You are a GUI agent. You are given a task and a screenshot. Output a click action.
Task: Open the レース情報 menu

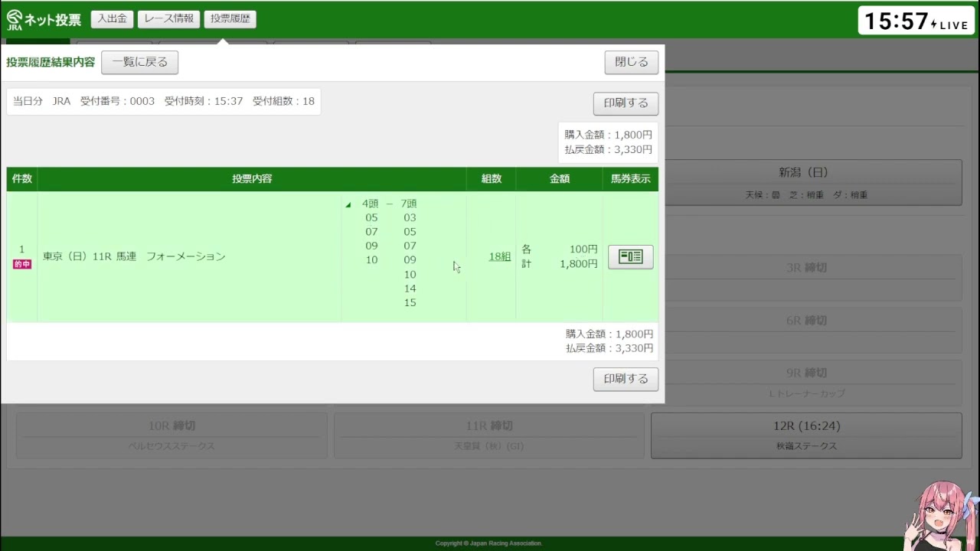pyautogui.click(x=168, y=19)
